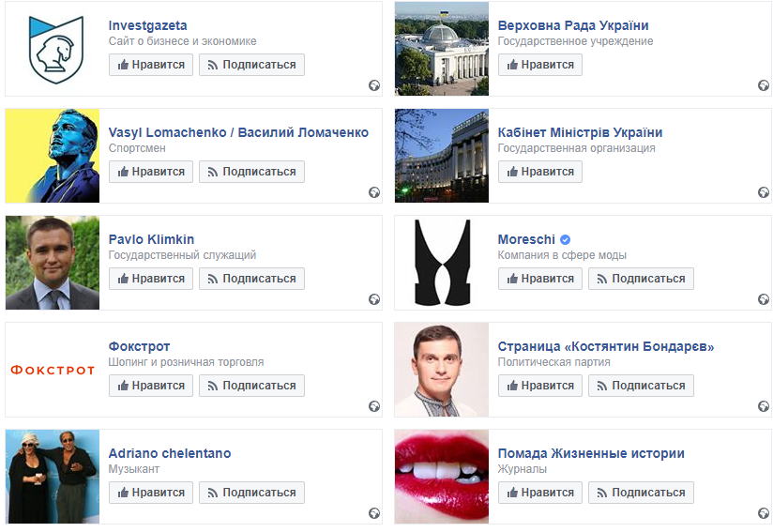Screen dimensions: 773x532
Task: Click globe icon on the Помада Жизненные истории card
Action: (764, 513)
